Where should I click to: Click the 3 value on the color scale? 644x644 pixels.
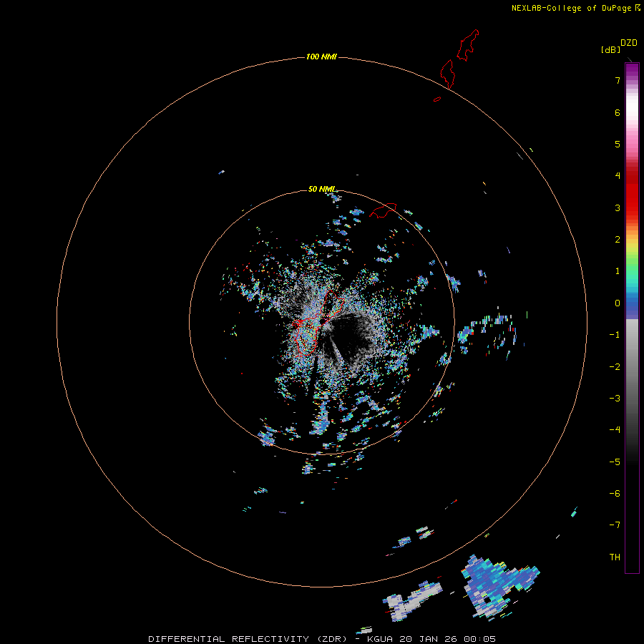pos(618,208)
